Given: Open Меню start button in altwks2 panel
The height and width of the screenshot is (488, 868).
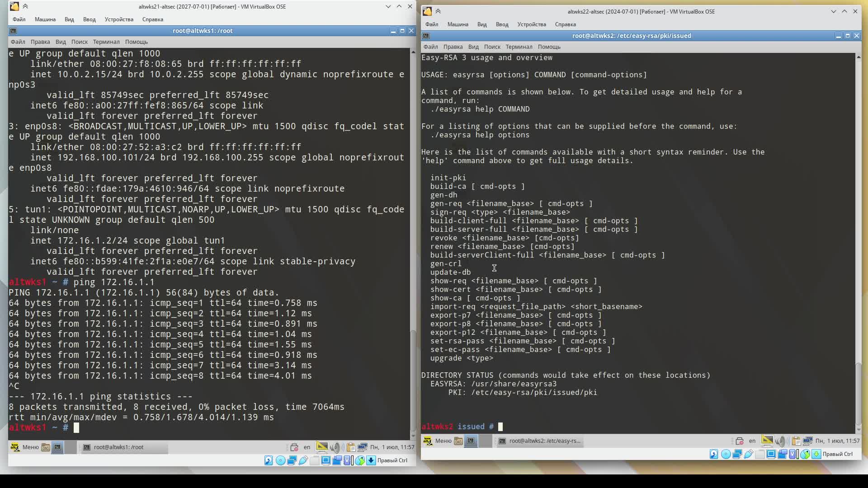Looking at the screenshot, I should [438, 441].
